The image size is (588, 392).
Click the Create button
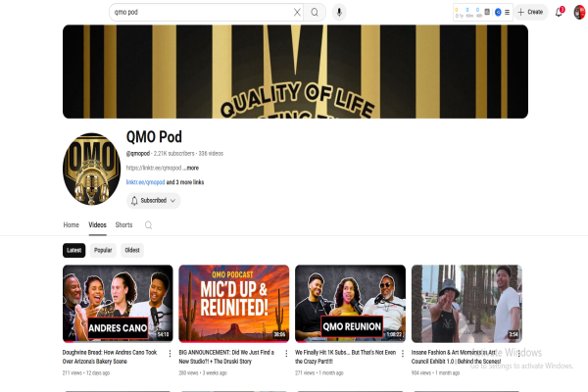click(530, 12)
